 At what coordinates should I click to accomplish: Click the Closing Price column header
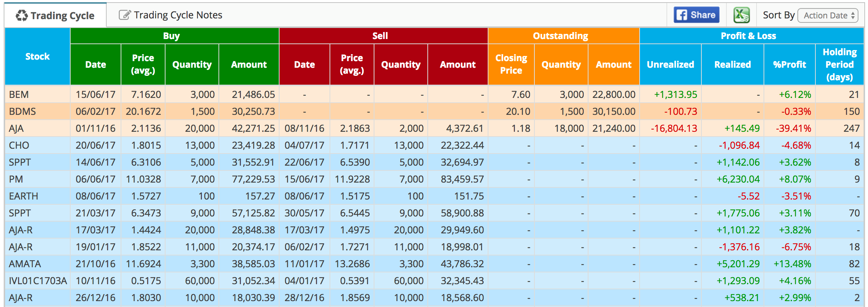pos(511,64)
